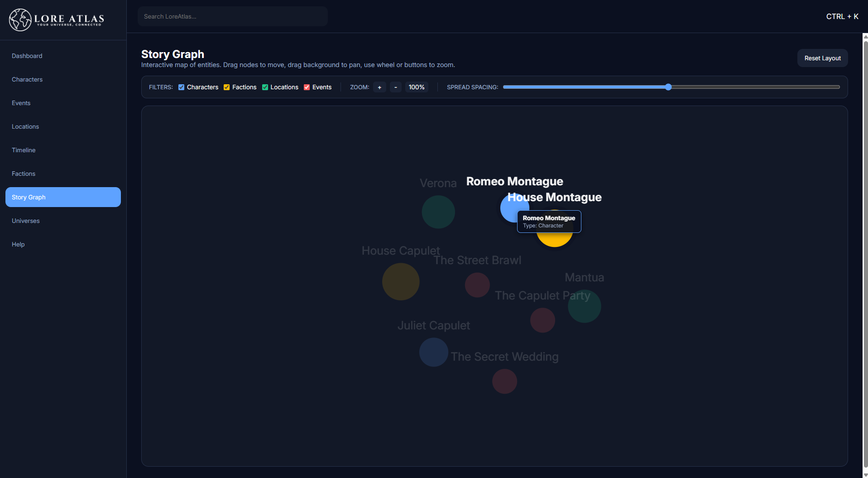Select The Street Brawl event node
Screen dimensions: 868x478
[477, 285]
